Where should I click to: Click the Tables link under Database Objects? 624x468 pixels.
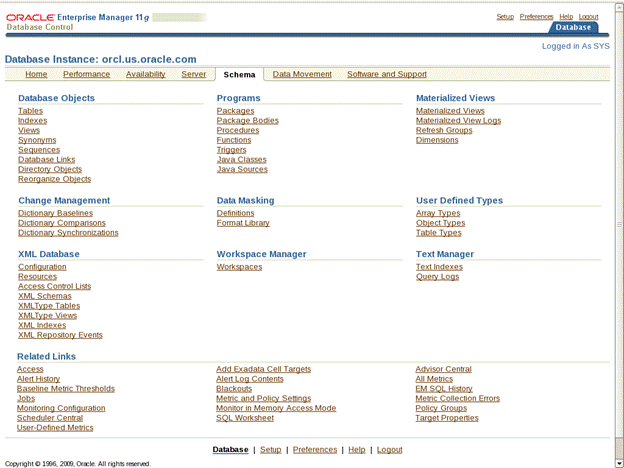pos(30,111)
